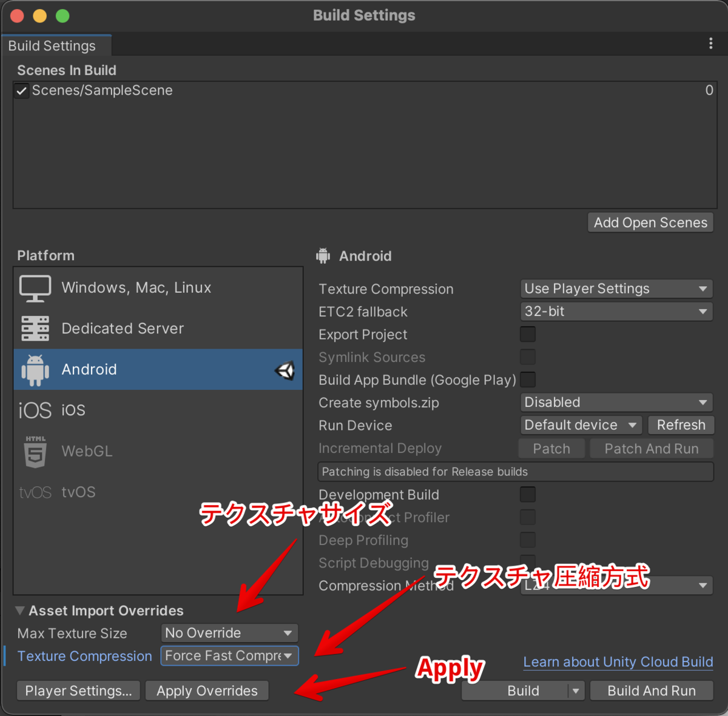Enable the Development Build checkbox

click(528, 495)
